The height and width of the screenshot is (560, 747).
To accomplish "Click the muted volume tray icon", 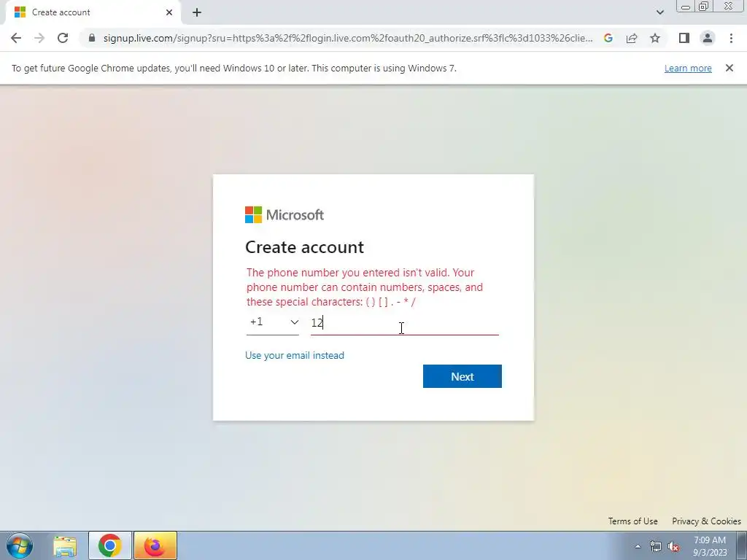I will 673,547.
